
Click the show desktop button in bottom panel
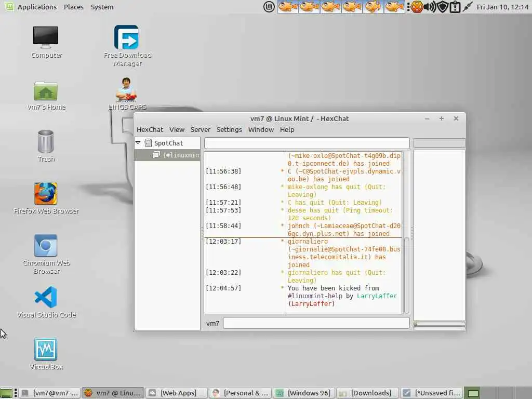pos(6,393)
